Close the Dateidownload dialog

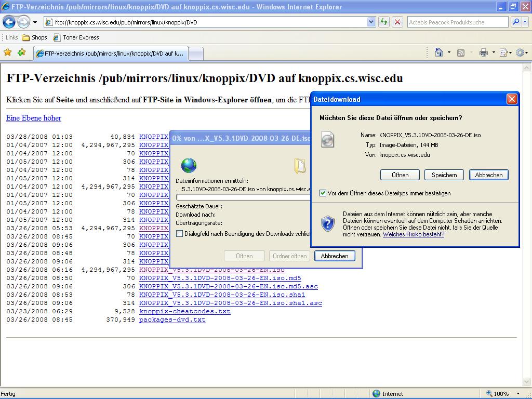click(x=512, y=99)
